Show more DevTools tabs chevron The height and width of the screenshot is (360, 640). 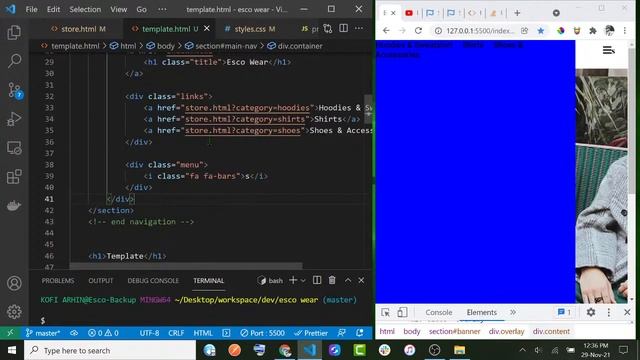[x=513, y=312]
